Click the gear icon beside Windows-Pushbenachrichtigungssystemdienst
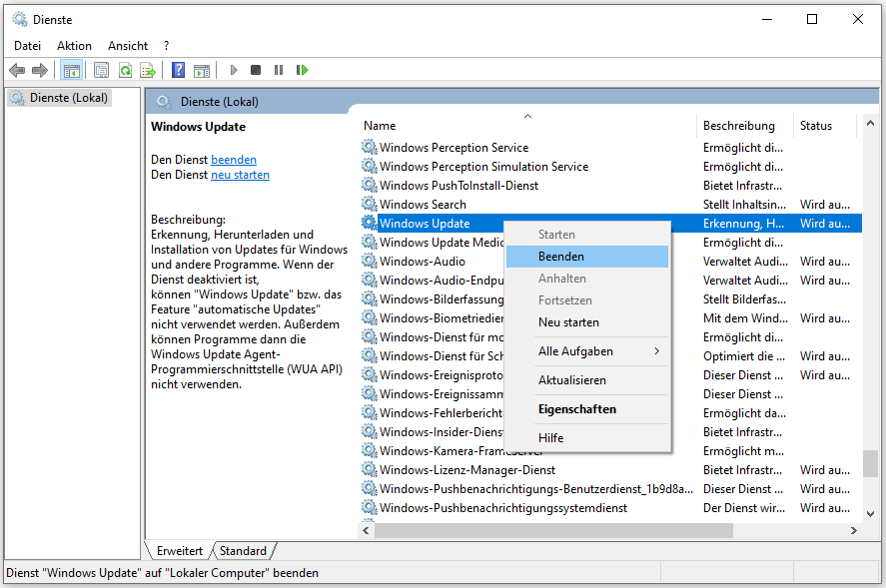The height and width of the screenshot is (588, 886). pyautogui.click(x=369, y=507)
